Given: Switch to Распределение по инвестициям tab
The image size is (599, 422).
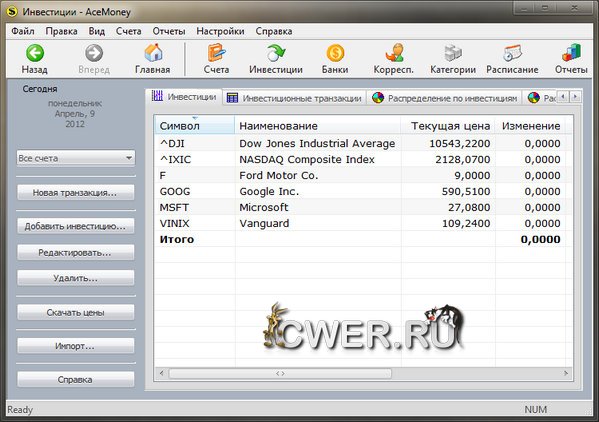Looking at the screenshot, I should pos(444,98).
